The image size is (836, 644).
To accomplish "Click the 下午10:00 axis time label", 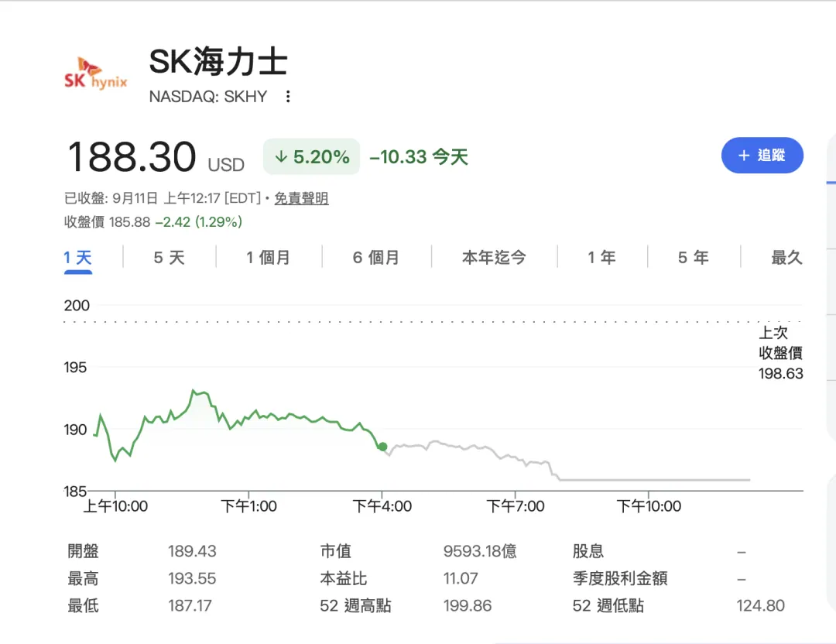I will click(649, 506).
